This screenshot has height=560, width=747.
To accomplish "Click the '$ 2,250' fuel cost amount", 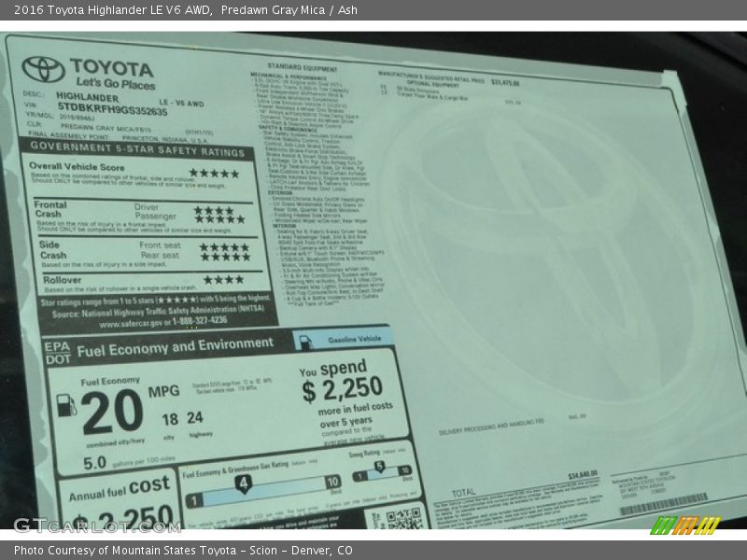I will [x=342, y=390].
